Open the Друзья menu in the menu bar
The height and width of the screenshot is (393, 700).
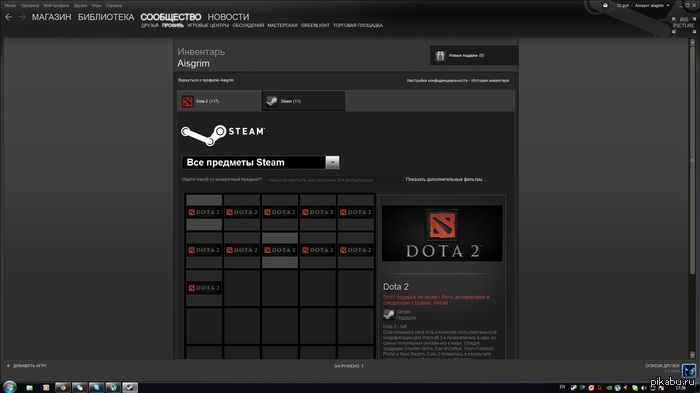click(x=80, y=5)
